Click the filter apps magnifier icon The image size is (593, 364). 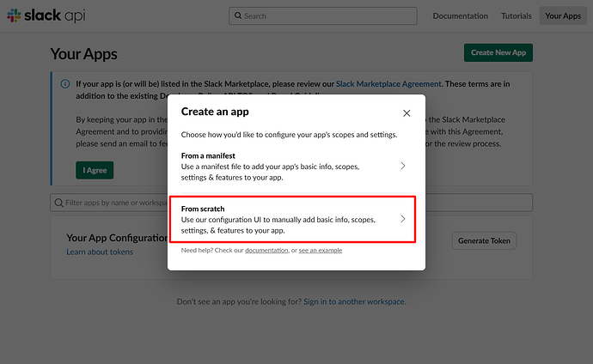[x=58, y=203]
